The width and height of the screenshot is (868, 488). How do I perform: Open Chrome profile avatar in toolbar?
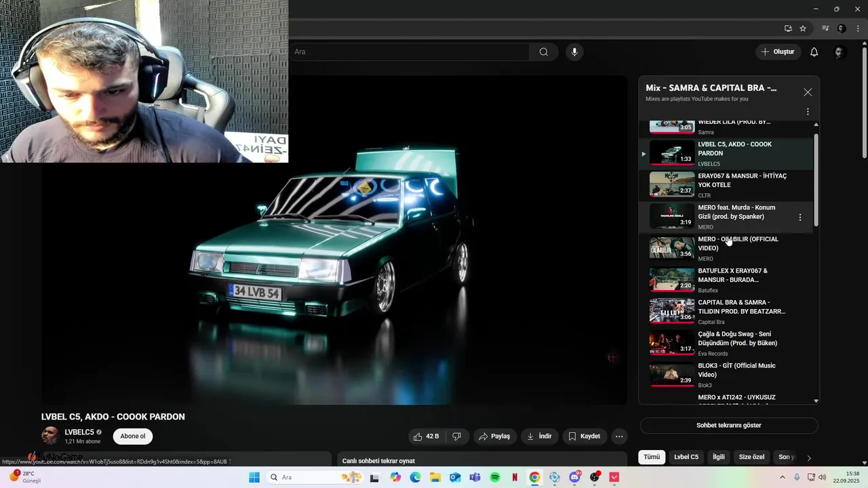(x=842, y=28)
